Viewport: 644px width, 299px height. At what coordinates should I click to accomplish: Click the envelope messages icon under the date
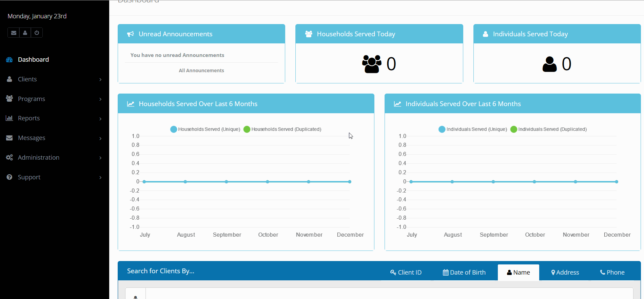pyautogui.click(x=14, y=33)
